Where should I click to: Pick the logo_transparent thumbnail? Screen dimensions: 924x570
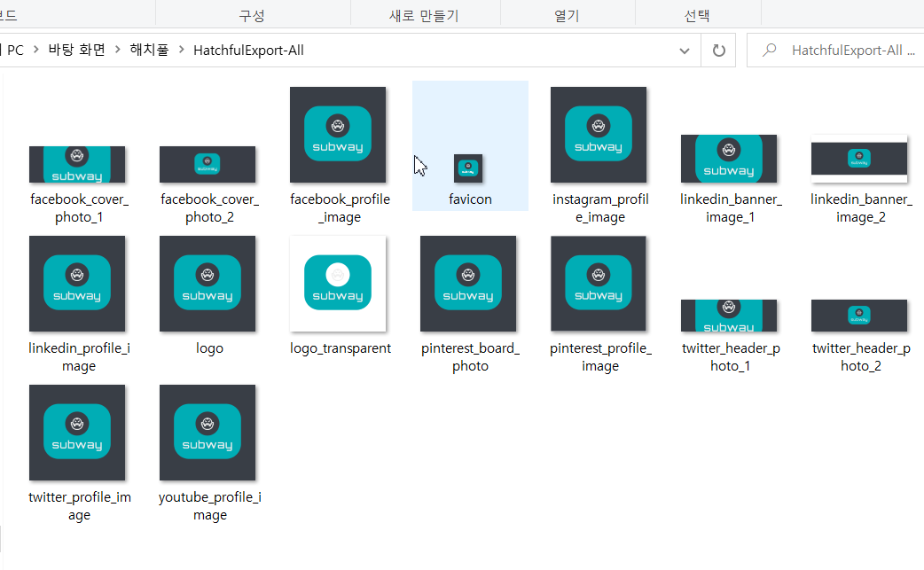point(338,284)
